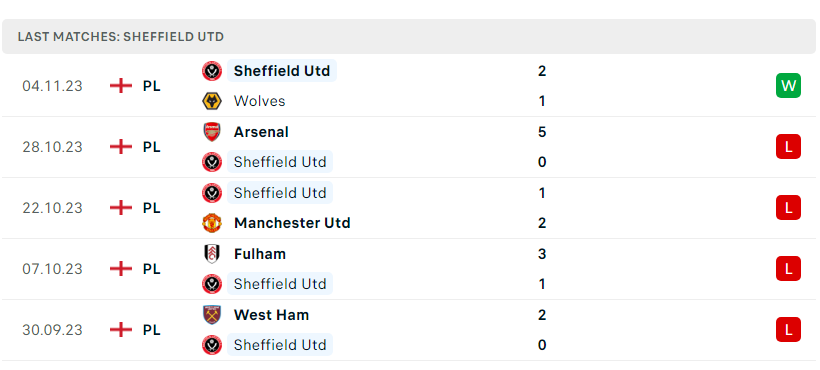The width and height of the screenshot is (820, 370).
Task: Click red L badge for West Ham match
Action: (788, 330)
